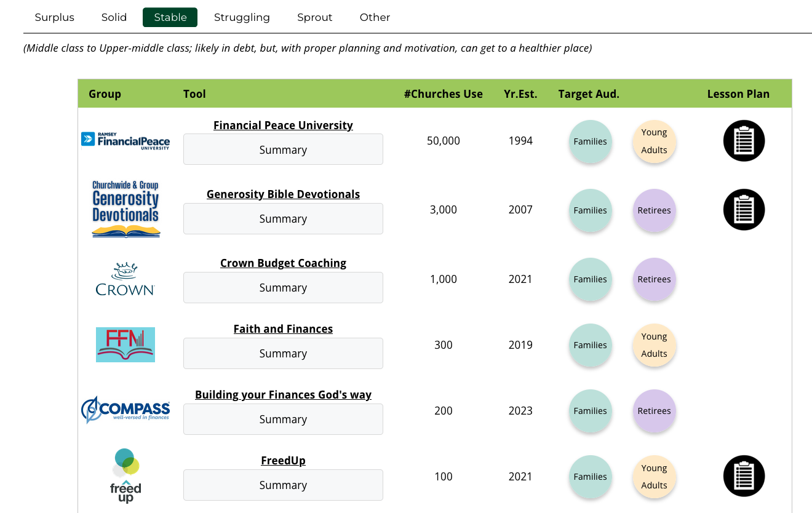Click Families badge in Faith and Finances row
The height and width of the screenshot is (513, 812).
tap(591, 345)
